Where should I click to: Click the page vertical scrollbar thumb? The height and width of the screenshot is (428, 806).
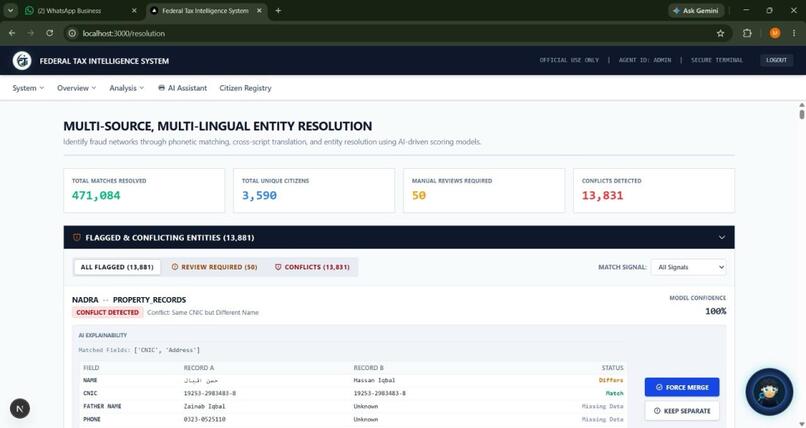(x=801, y=114)
